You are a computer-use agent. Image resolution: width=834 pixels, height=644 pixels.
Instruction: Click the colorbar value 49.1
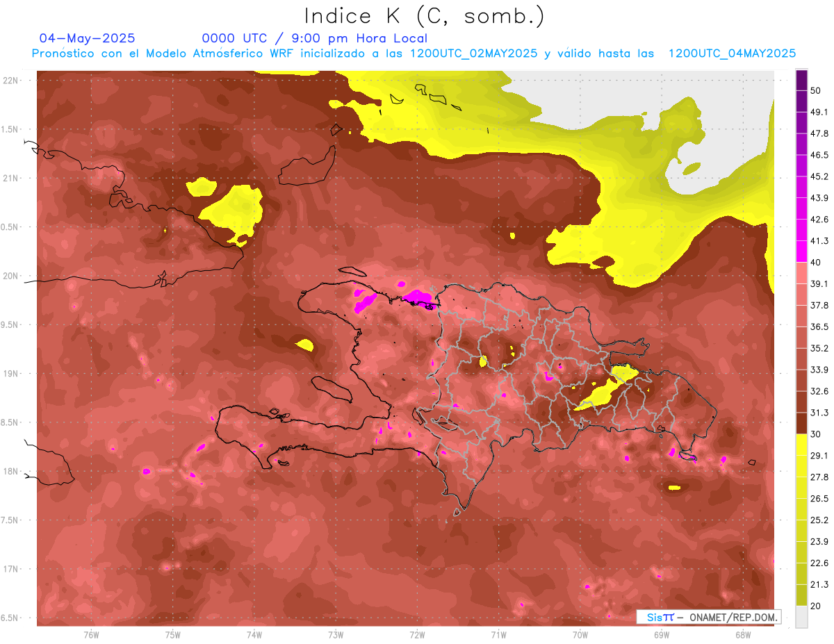pyautogui.click(x=819, y=112)
